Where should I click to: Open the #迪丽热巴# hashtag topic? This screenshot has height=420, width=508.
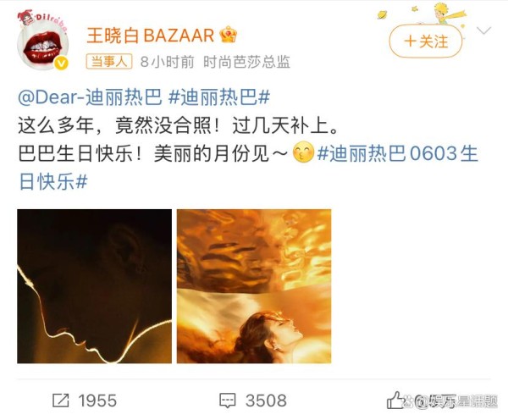(219, 97)
